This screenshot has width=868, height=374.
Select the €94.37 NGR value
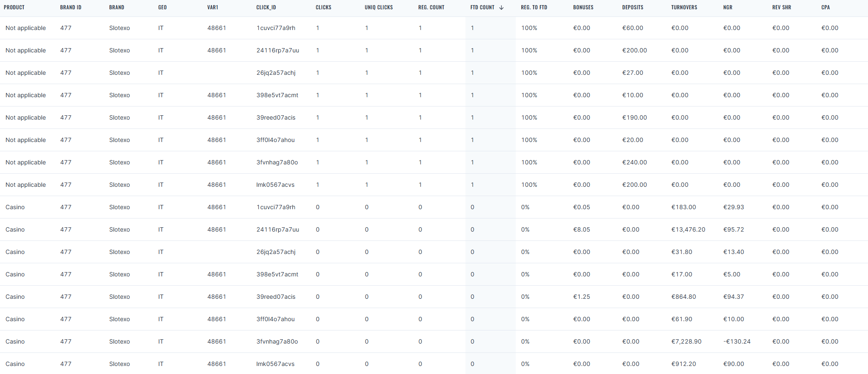(734, 297)
